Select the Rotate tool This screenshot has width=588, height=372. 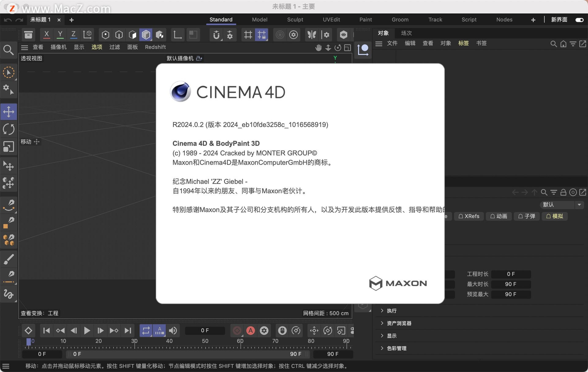point(9,129)
